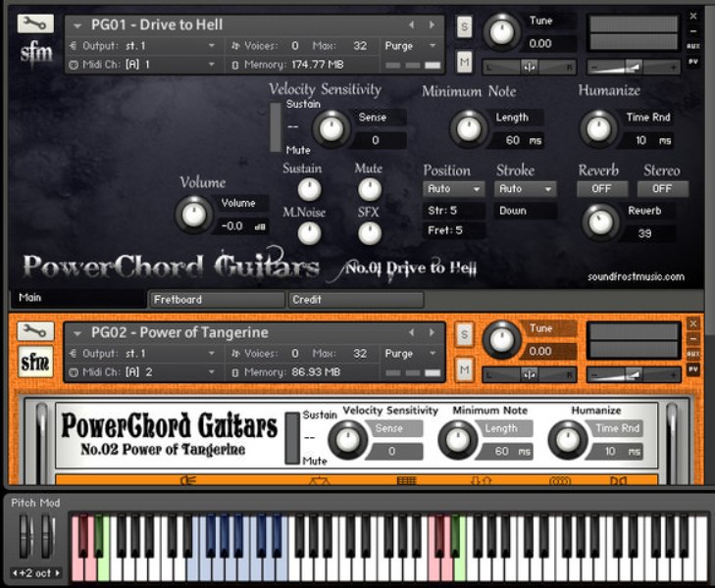This screenshot has width=715, height=588.
Task: Switch to the Fretboard tab
Action: pyautogui.click(x=216, y=300)
